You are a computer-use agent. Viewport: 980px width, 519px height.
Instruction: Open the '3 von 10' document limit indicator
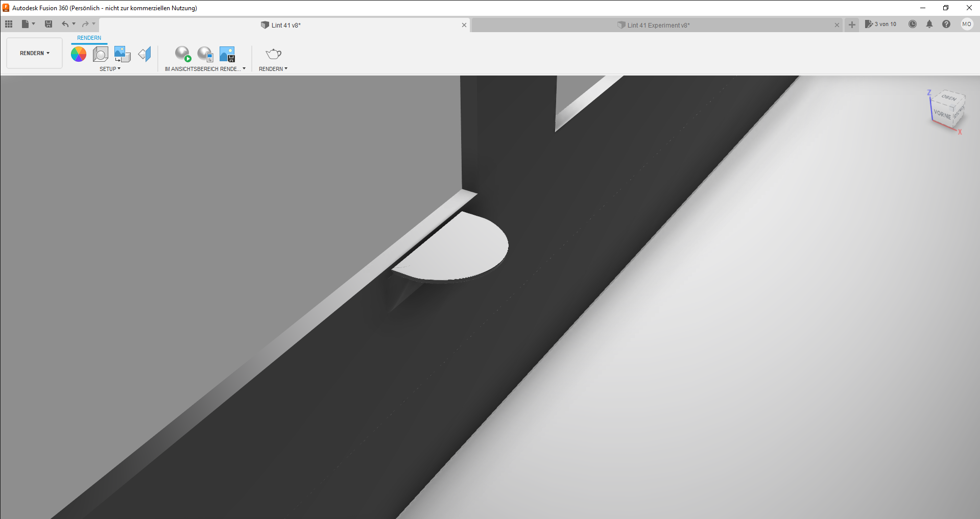[880, 24]
